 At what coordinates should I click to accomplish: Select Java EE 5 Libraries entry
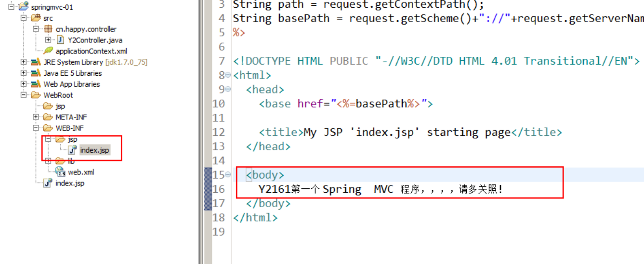[x=73, y=73]
